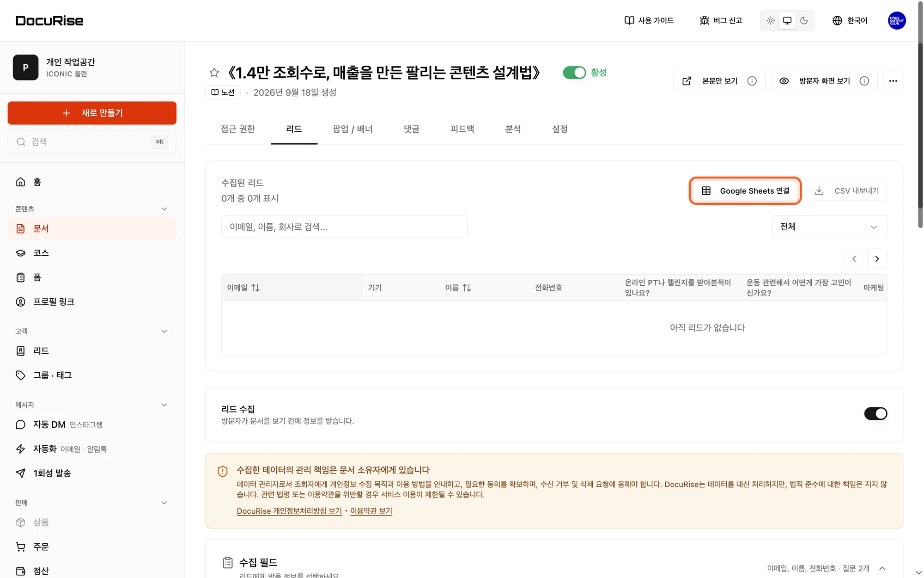Click info icon next to 방문자 화면 보기
The height and width of the screenshot is (578, 924).
click(x=864, y=81)
